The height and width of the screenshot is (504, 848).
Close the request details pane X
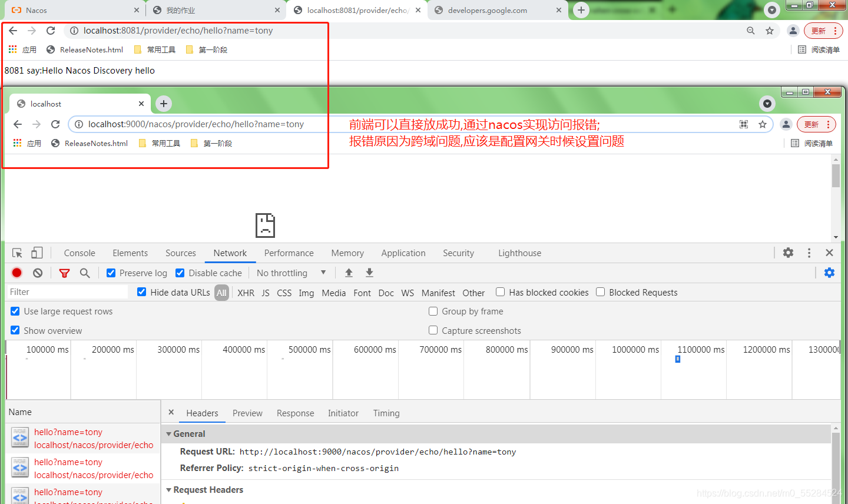coord(171,413)
